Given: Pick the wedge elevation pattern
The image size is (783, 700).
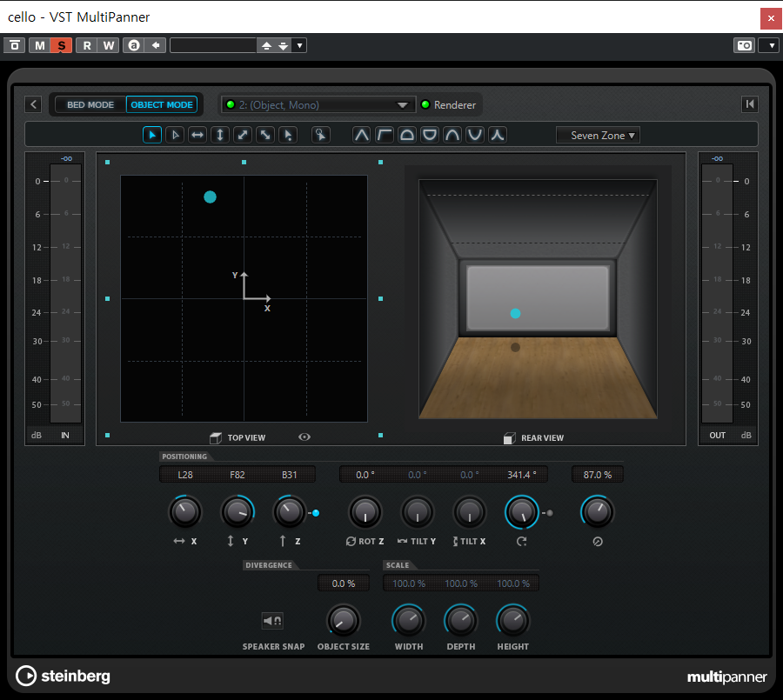Looking at the screenshot, I should click(x=362, y=135).
